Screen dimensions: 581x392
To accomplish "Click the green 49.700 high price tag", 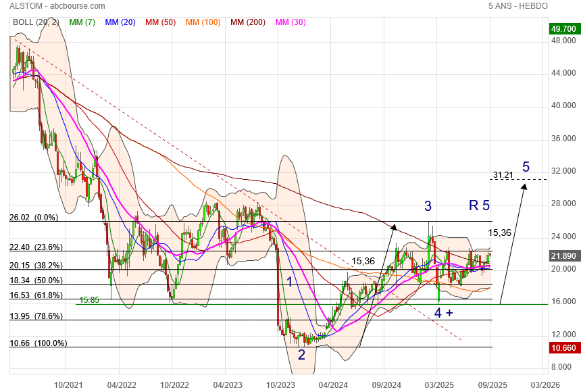I will (564, 28).
